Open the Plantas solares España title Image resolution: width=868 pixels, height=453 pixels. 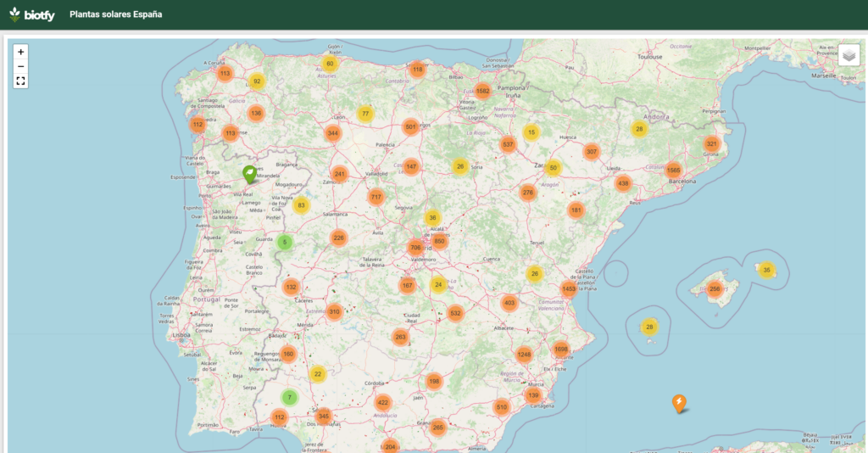[115, 14]
